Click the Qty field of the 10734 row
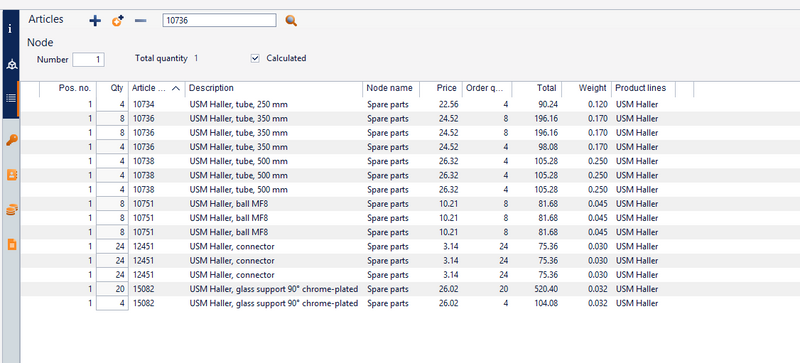This screenshot has width=800, height=363. point(112,105)
